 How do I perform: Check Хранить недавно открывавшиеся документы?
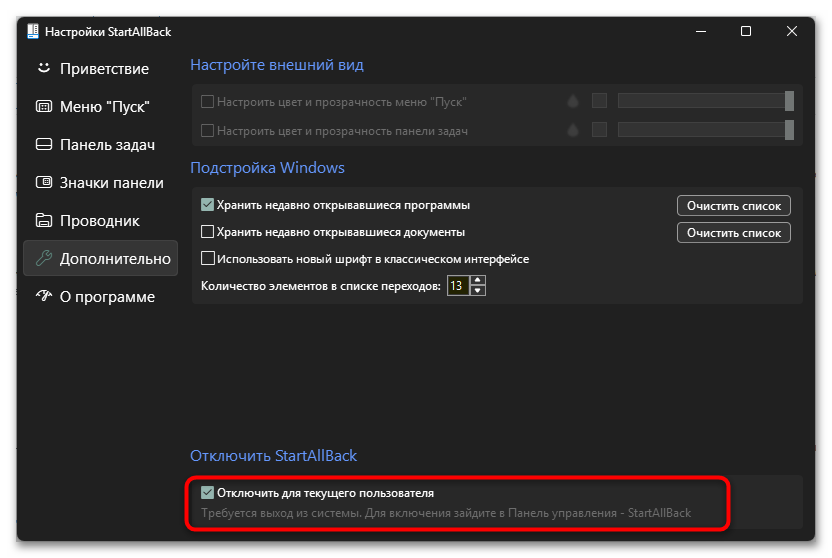click(x=207, y=232)
